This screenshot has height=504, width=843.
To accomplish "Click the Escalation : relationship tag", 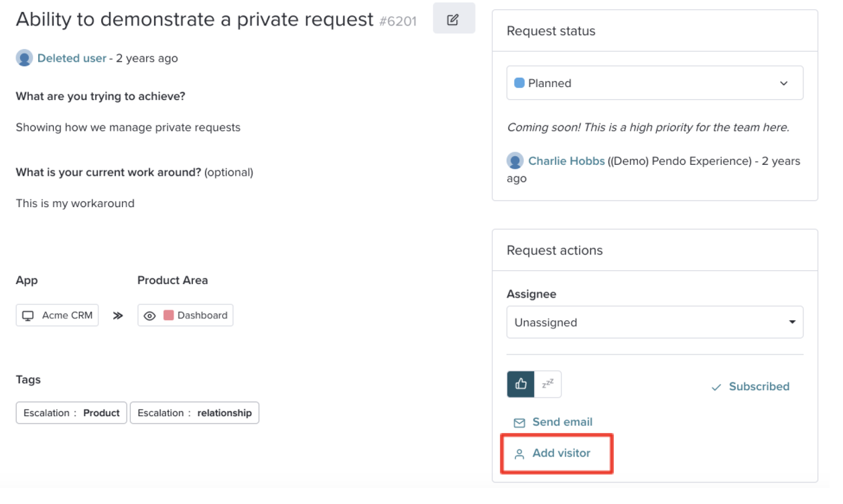I will pos(194,413).
